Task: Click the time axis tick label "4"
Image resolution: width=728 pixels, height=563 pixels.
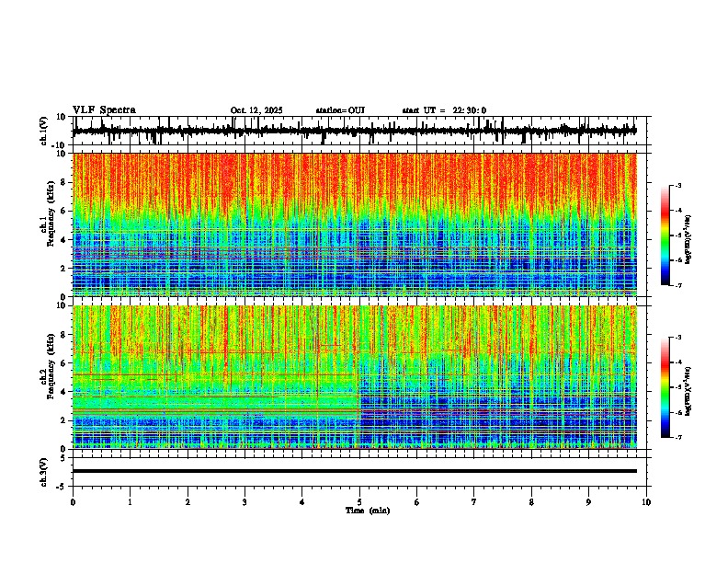Action: coord(302,502)
